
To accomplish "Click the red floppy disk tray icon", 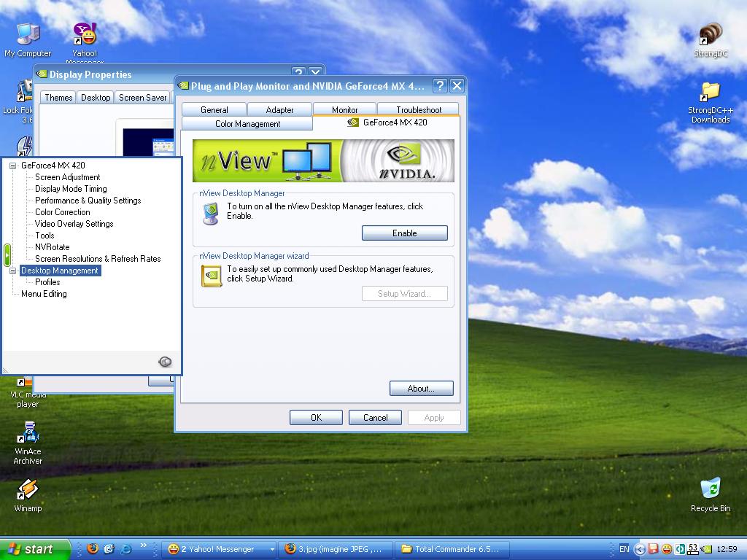I will [x=653, y=549].
